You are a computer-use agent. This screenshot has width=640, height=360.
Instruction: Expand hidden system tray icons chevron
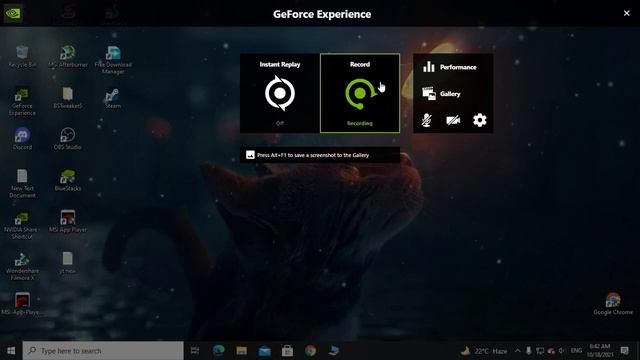click(517, 351)
